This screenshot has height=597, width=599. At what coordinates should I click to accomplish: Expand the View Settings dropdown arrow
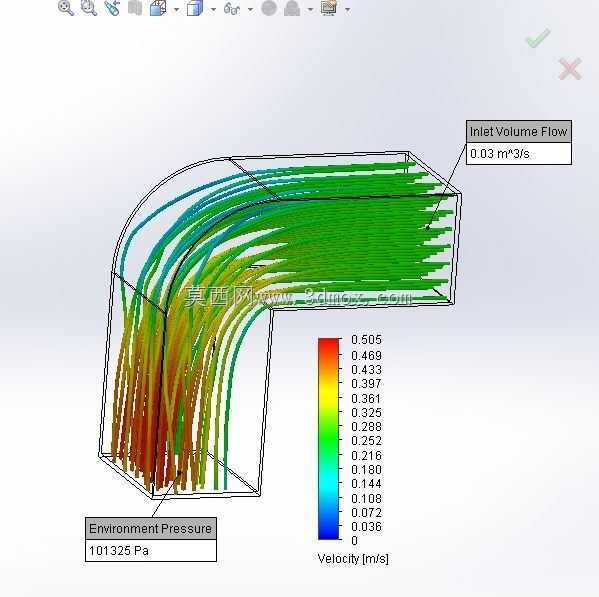(347, 9)
